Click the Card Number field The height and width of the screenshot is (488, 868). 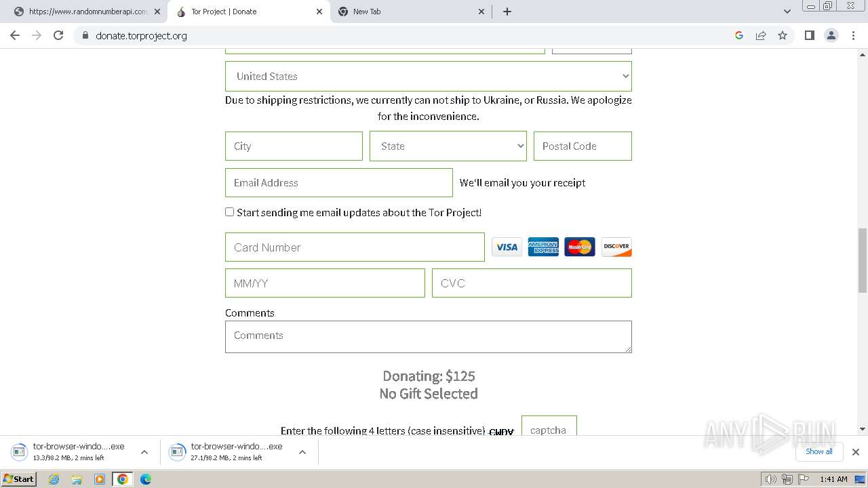click(355, 247)
